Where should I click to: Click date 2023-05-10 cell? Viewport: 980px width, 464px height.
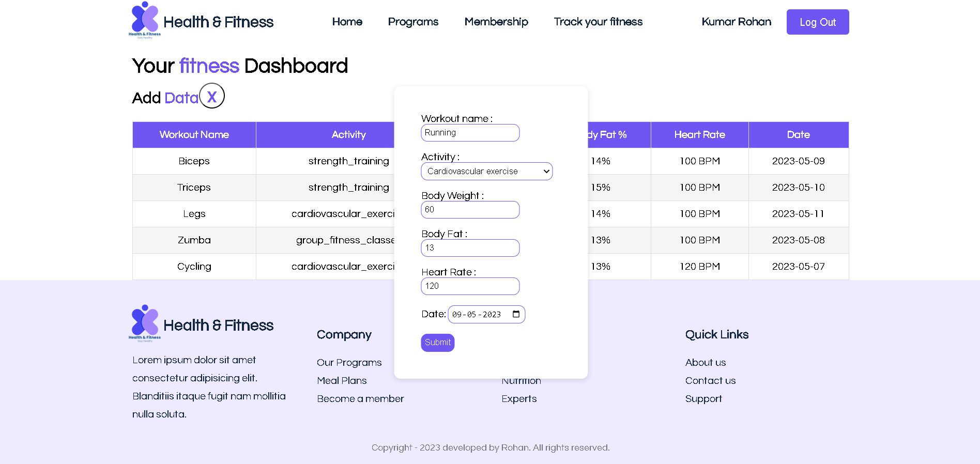point(799,188)
